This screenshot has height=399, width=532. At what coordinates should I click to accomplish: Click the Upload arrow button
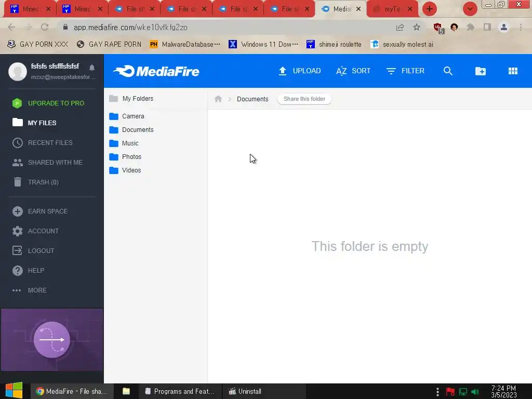coord(300,71)
